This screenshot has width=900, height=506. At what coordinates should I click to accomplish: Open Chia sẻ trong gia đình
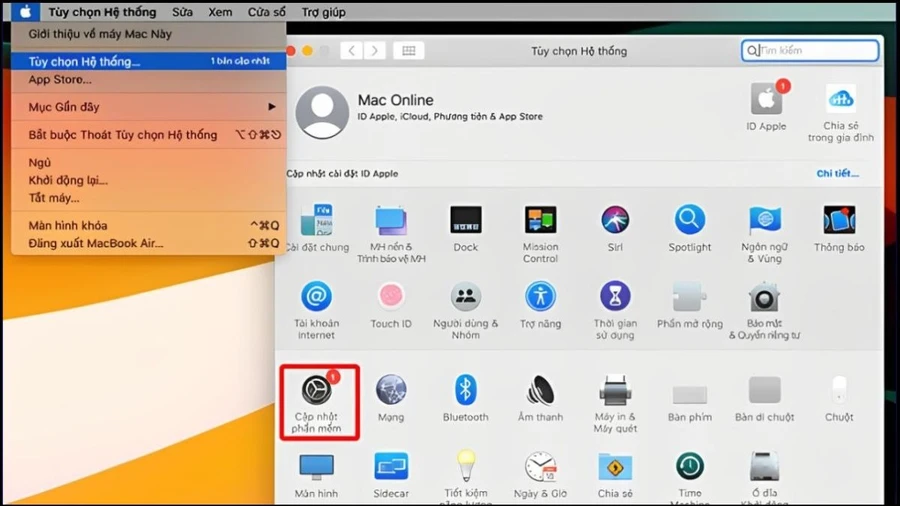(x=840, y=112)
